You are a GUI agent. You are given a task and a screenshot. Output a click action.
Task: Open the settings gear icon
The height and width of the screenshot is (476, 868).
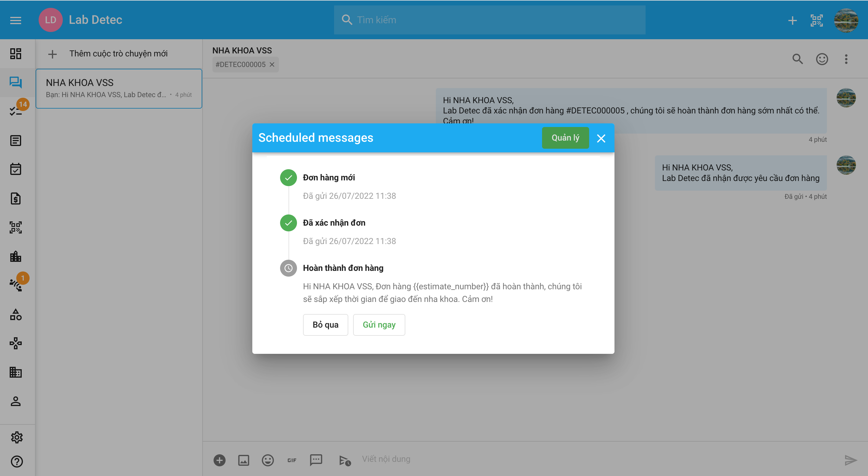(17, 437)
